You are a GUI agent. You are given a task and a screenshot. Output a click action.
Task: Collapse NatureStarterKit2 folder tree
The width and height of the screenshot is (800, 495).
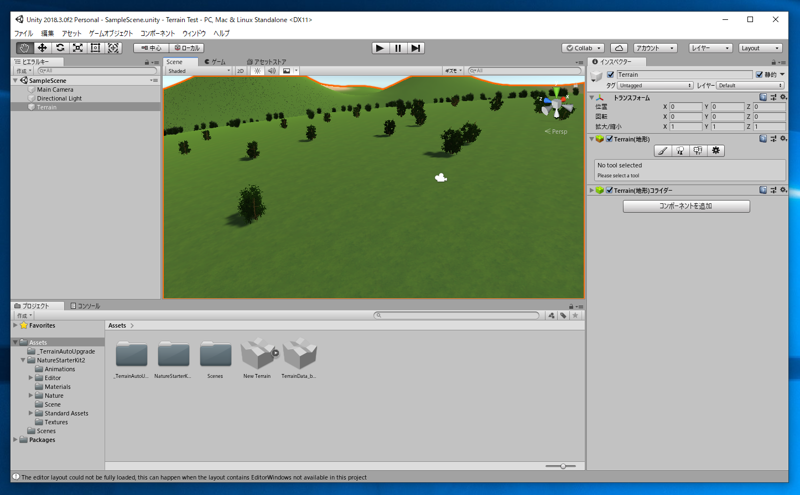[x=23, y=360]
